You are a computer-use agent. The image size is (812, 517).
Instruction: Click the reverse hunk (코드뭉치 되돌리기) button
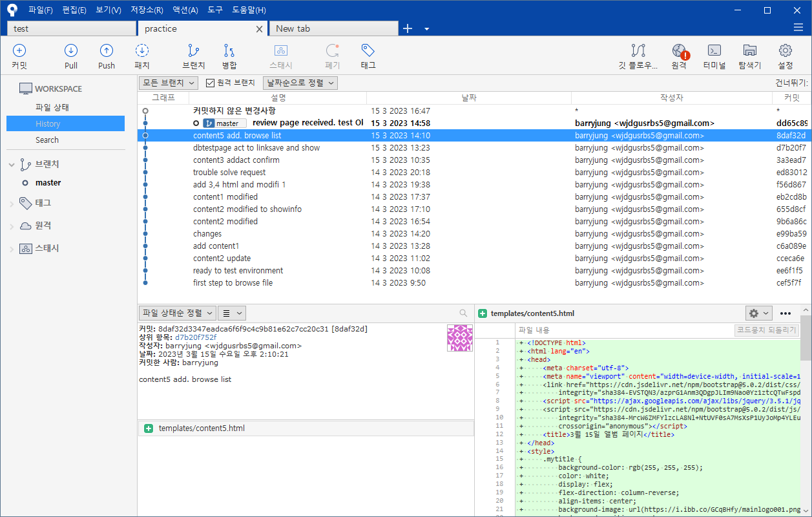coord(767,330)
